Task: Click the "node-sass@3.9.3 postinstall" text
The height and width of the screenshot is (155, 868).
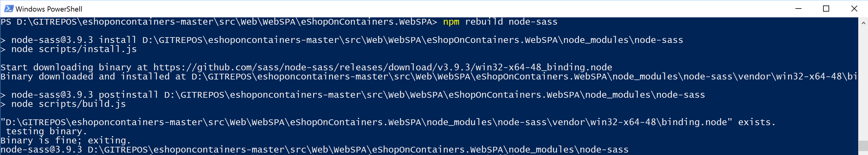Action: coord(85,95)
